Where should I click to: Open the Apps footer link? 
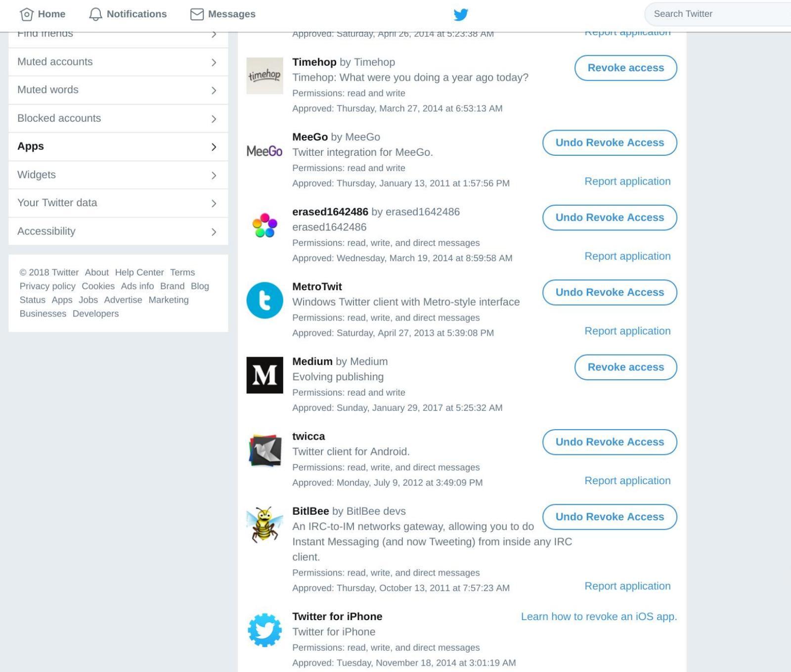tap(62, 300)
